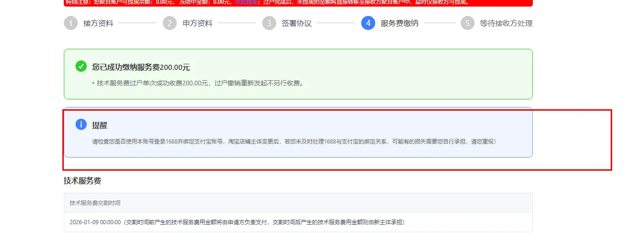This screenshot has height=242, width=644.
Task: Go to the 签署协议 step
Action: coord(296,23)
